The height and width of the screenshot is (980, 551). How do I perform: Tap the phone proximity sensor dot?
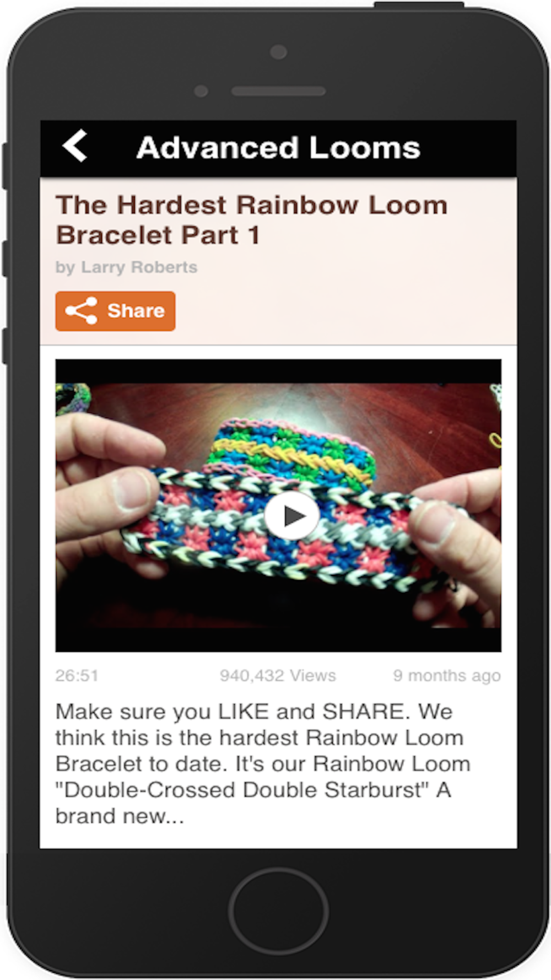point(201,91)
